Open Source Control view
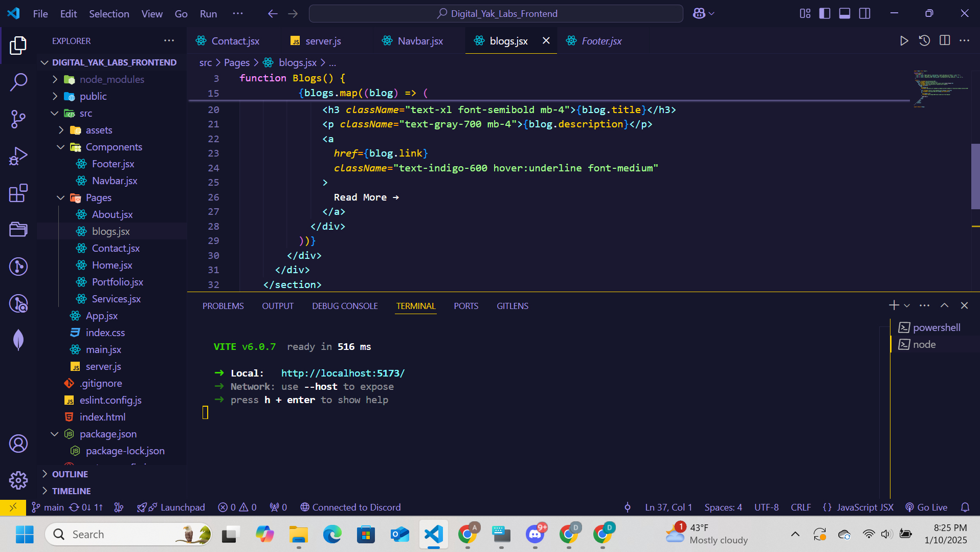Screen dimensions: 980x552 point(18,119)
